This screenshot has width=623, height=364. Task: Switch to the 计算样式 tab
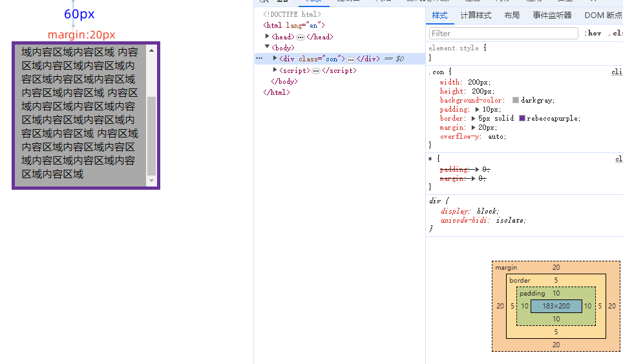point(476,15)
